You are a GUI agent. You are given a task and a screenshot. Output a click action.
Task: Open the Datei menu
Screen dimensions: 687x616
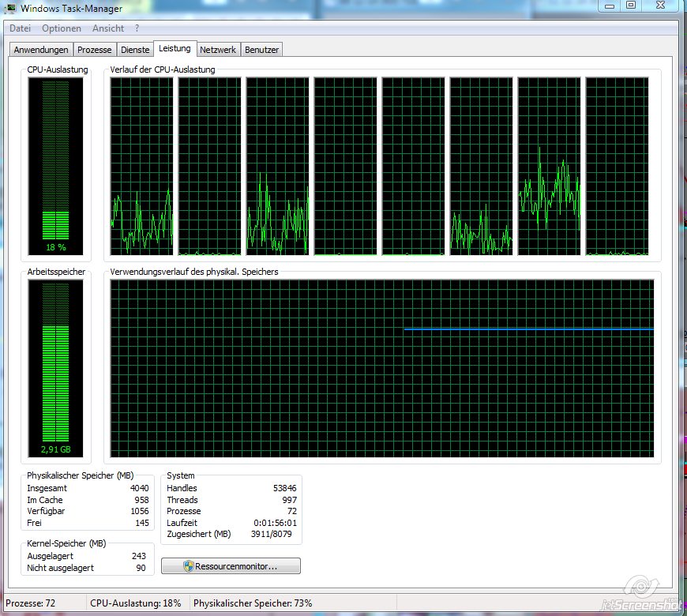pos(21,28)
